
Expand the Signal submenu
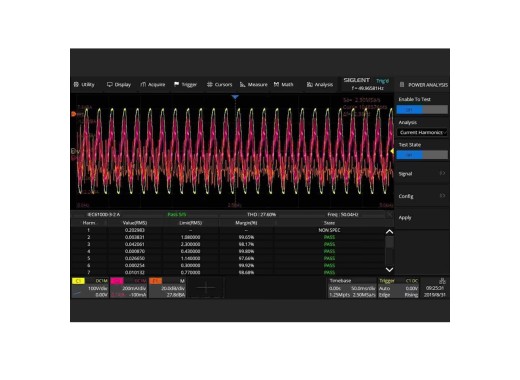pos(422,174)
